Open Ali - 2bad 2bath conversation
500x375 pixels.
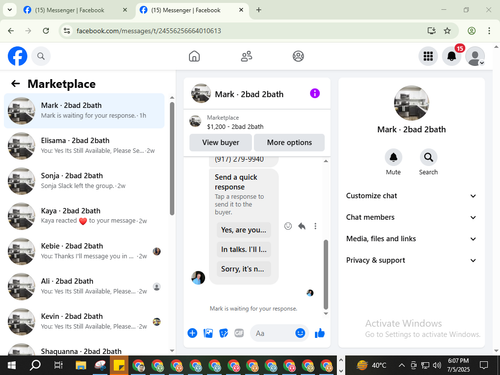(x=84, y=286)
